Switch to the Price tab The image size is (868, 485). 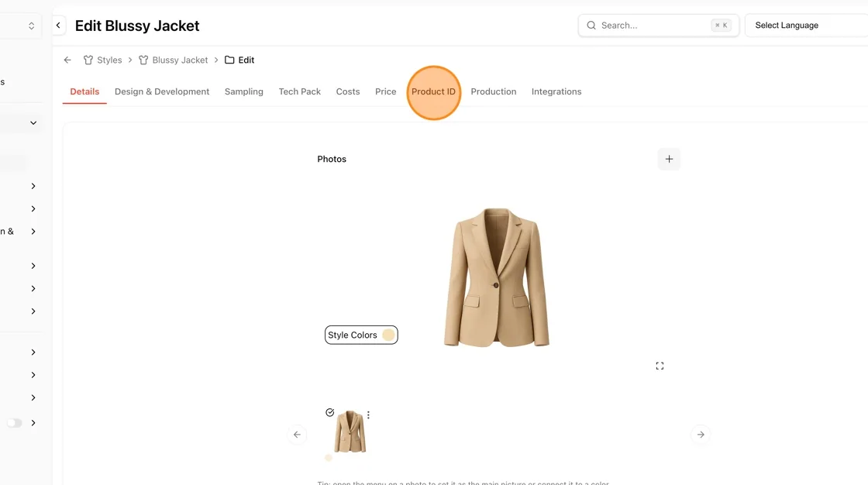385,91
